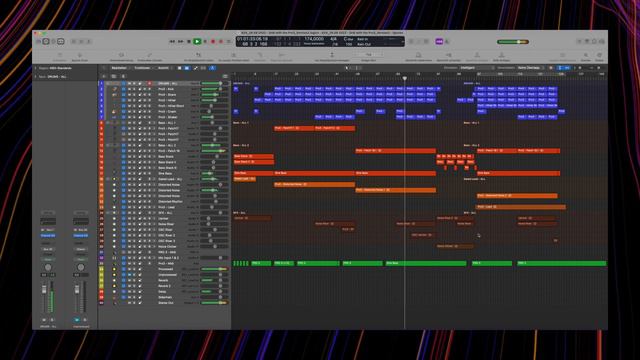Solo the Pro3 - Snare track
640x360 pixels.
tap(134, 95)
